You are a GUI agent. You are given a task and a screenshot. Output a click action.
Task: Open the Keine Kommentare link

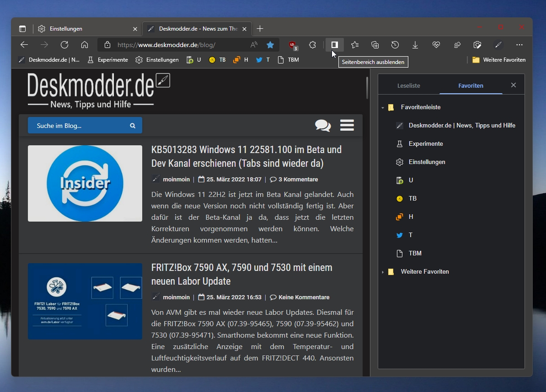[x=300, y=297]
